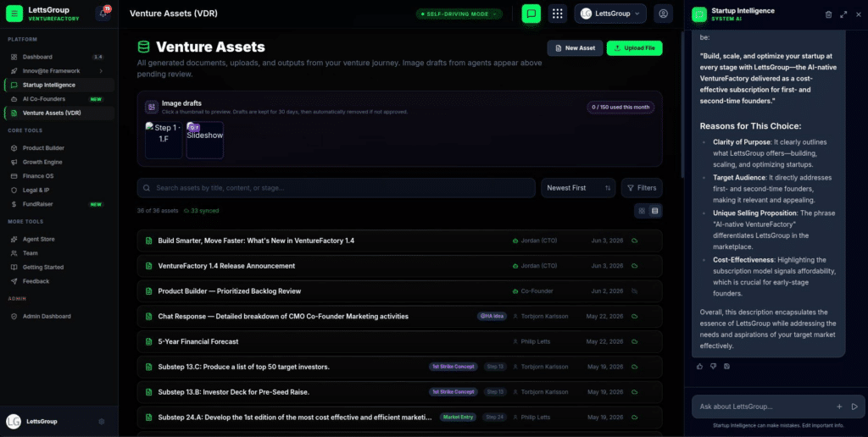Select Venture Assets (VDR) in sidebar
Viewport: 868px width, 437px height.
58,113
